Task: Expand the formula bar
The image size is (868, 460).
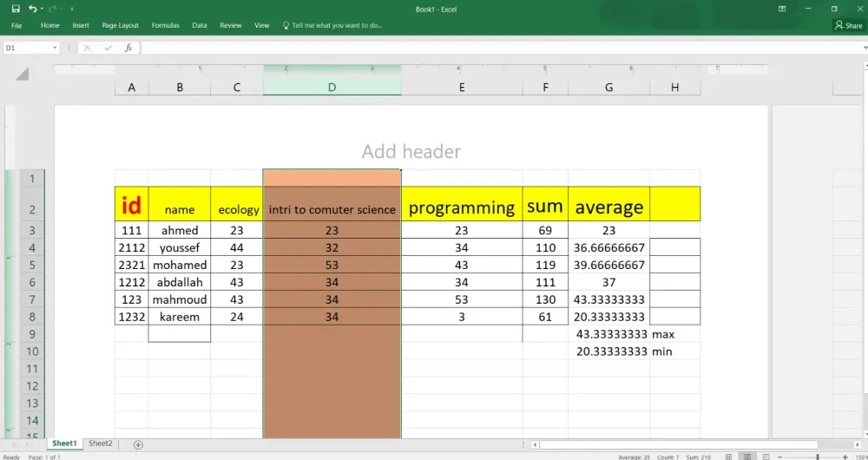Action: tap(865, 48)
